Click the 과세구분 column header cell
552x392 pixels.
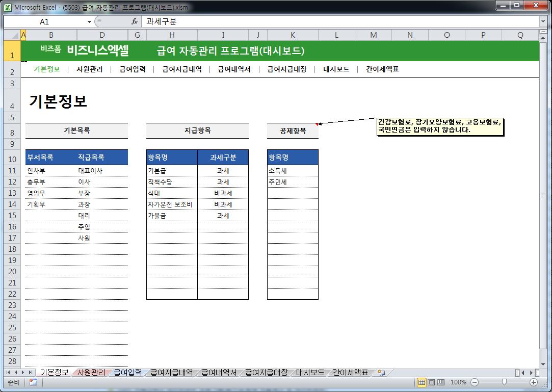click(x=223, y=158)
